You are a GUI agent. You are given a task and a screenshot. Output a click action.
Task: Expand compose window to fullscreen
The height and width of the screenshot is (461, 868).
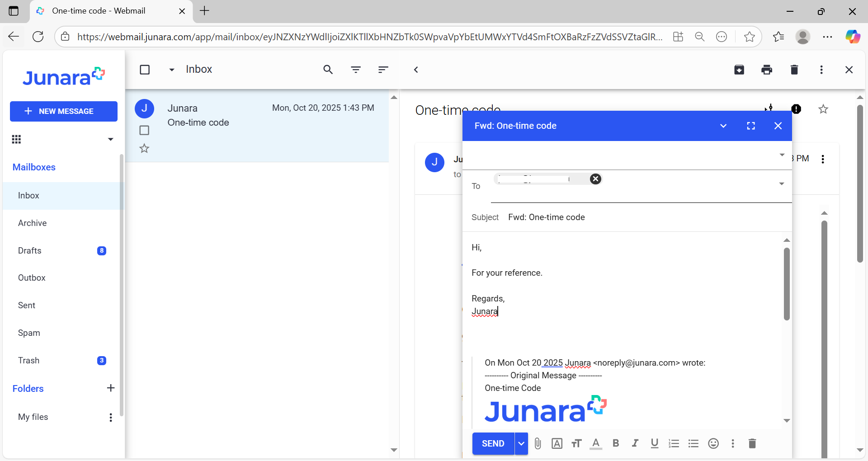point(751,126)
